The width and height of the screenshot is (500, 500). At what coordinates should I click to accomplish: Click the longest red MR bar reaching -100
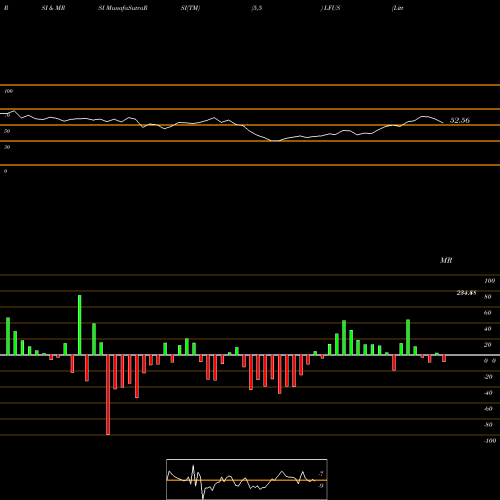tap(108, 395)
